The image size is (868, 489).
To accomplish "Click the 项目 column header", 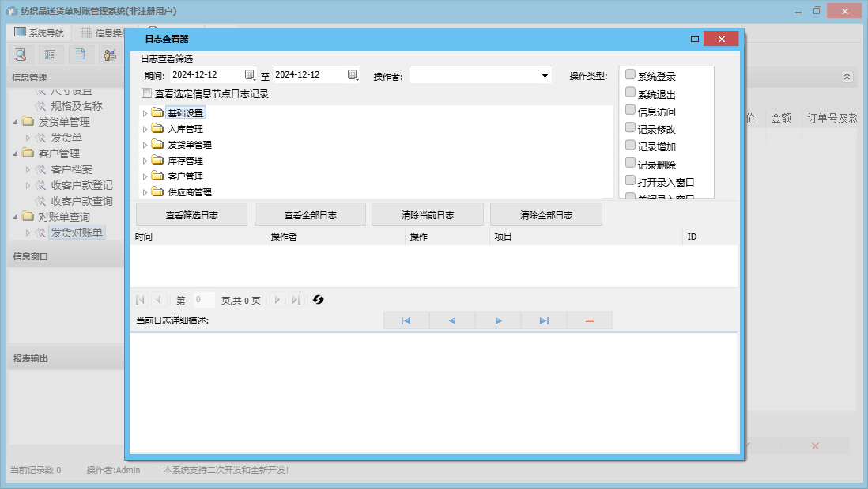I will point(587,237).
